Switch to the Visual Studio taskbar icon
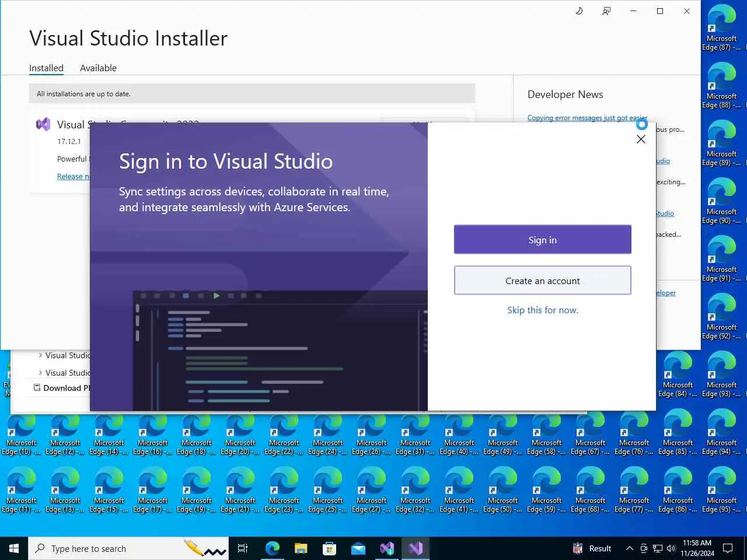Image resolution: width=747 pixels, height=560 pixels. click(x=416, y=548)
